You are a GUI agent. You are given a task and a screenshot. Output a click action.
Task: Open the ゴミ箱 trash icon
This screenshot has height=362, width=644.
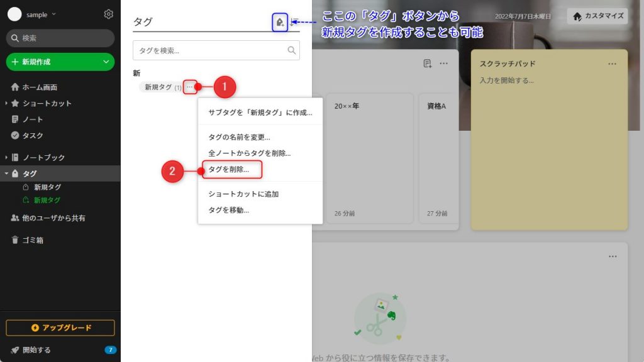[15, 240]
